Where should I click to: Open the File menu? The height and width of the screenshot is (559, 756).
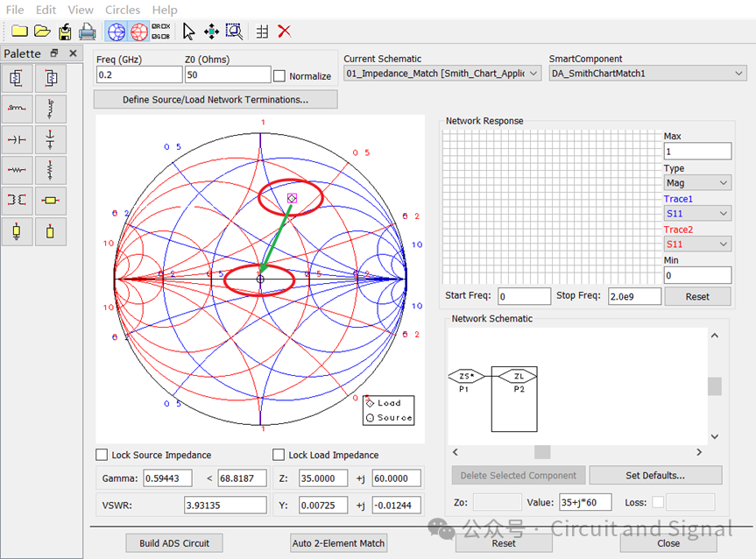(x=15, y=10)
